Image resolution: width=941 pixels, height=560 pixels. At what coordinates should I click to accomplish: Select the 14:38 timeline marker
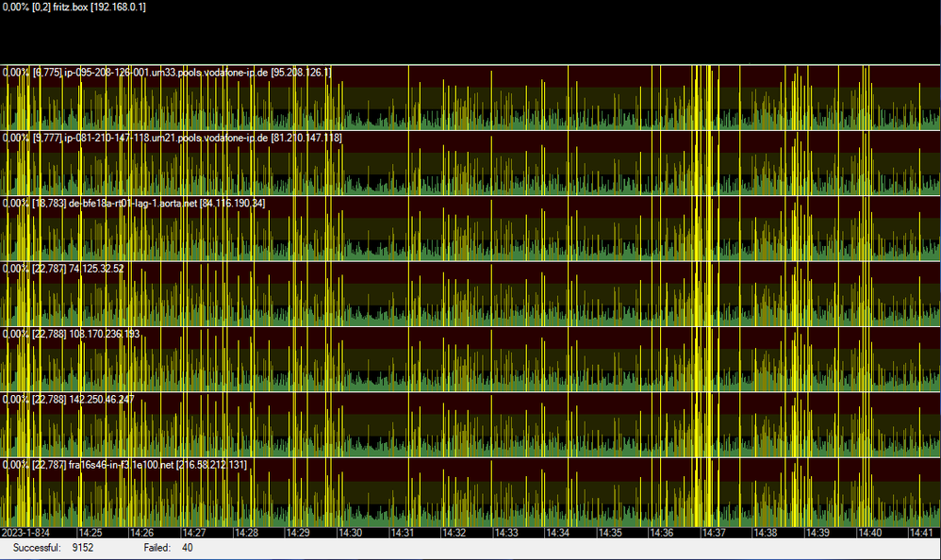766,533
